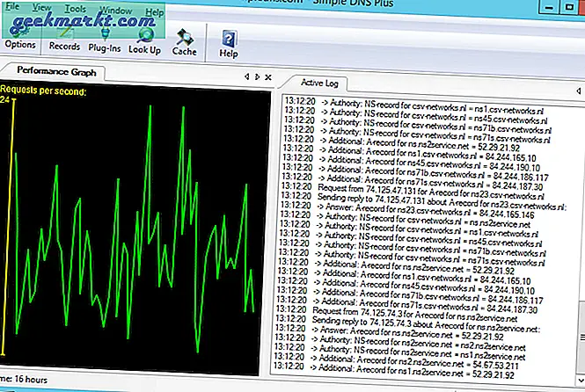
Task: Open the Options toolbar button
Action: pyautogui.click(x=20, y=39)
